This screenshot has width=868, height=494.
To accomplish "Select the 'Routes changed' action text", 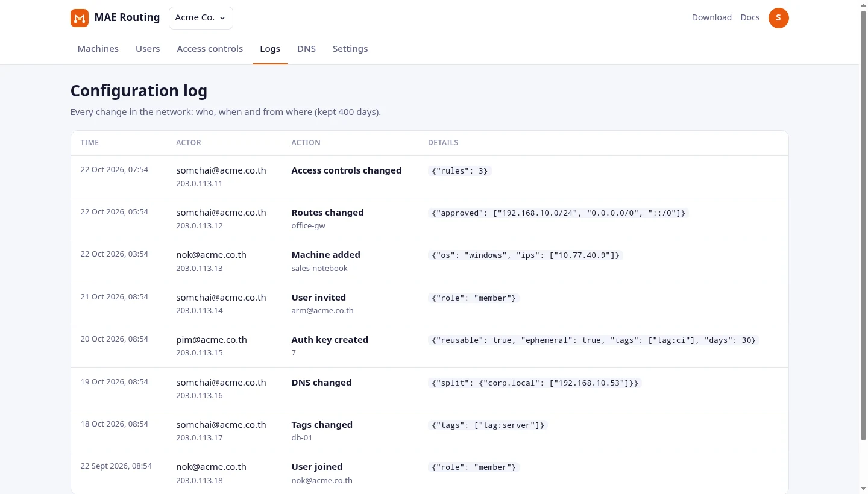I will (328, 213).
